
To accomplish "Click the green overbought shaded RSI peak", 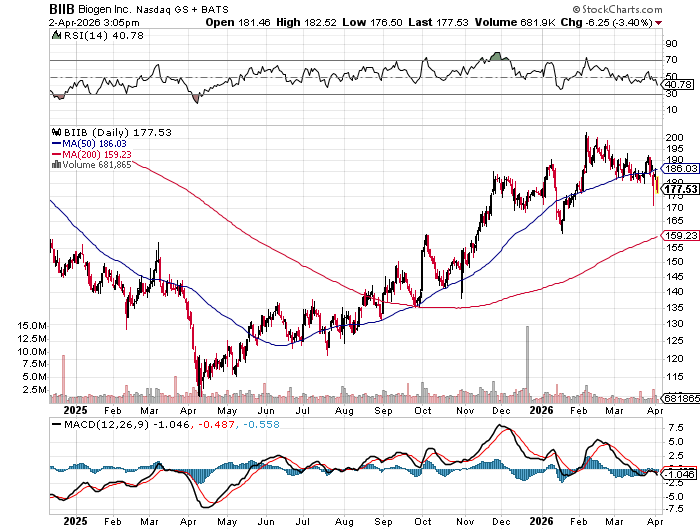I will (496, 57).
